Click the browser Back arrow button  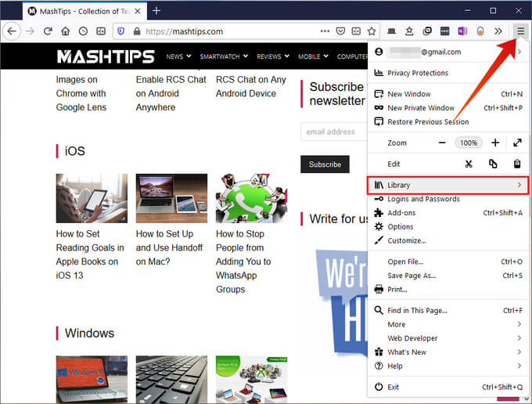[x=12, y=31]
